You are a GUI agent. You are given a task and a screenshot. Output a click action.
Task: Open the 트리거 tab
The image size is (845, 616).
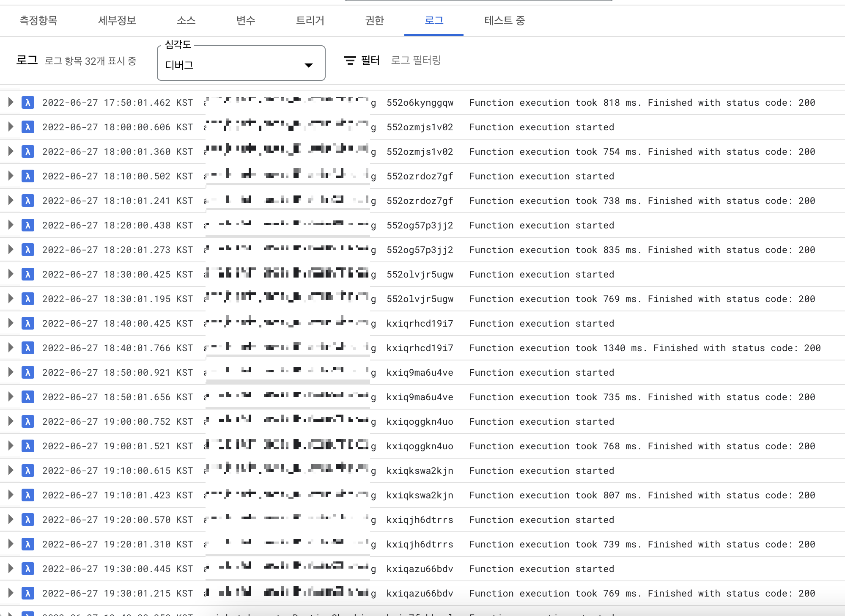point(310,20)
